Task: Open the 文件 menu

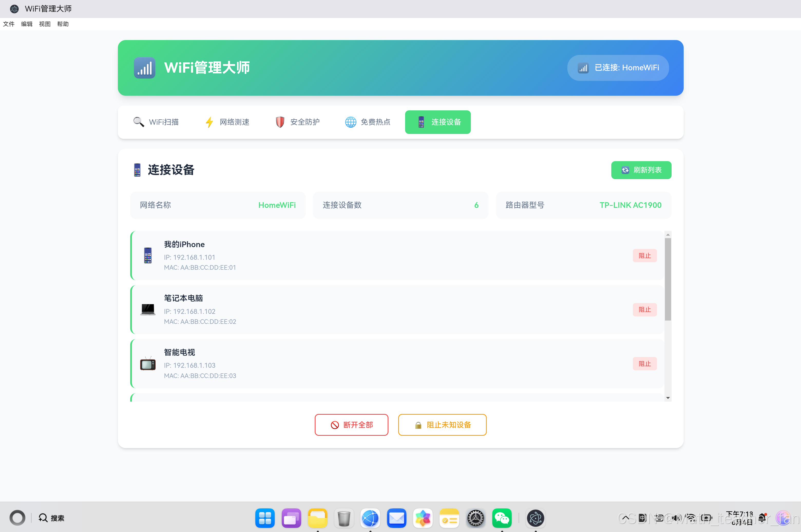Action: point(9,24)
